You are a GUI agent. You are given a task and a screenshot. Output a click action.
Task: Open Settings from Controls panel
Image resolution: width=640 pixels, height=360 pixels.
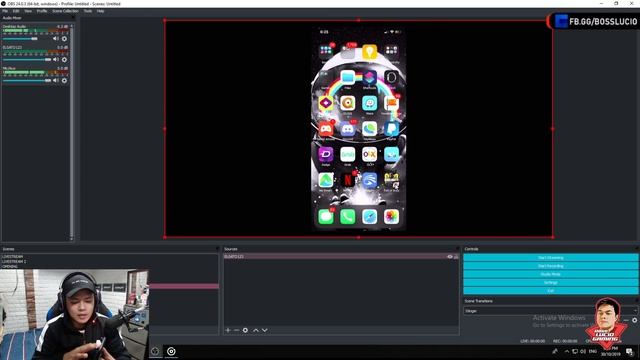coord(550,282)
